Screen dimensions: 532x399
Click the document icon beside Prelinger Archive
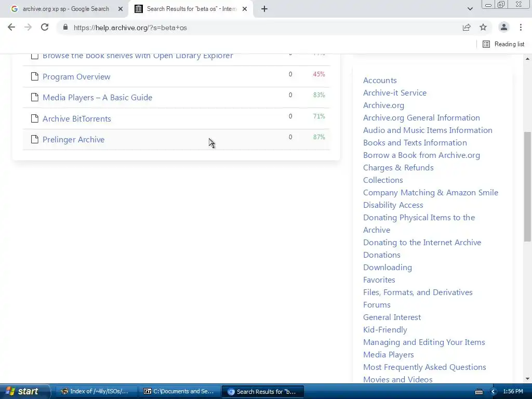(x=35, y=139)
